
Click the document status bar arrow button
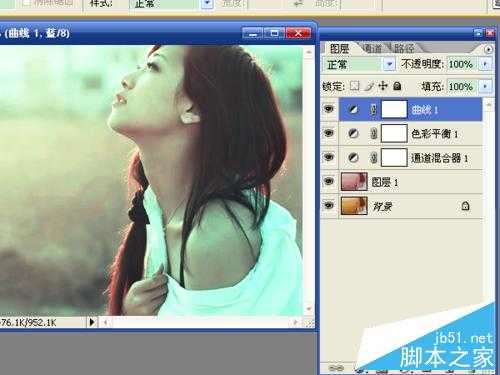click(x=92, y=322)
